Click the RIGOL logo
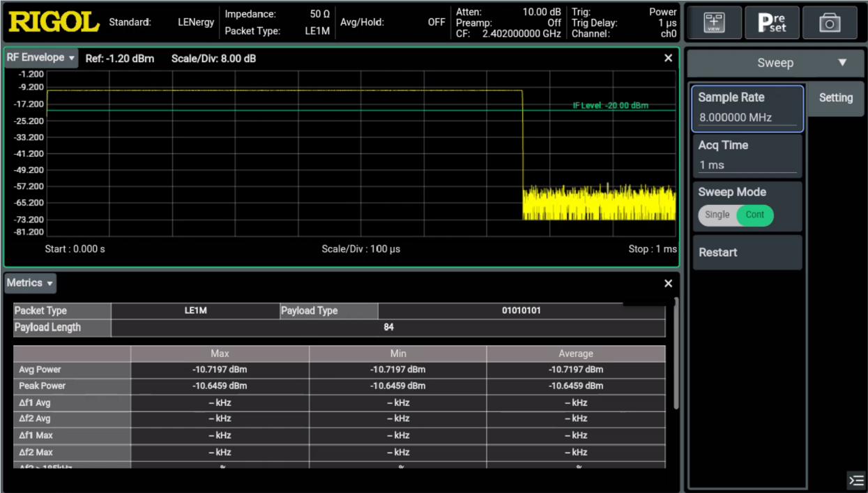This screenshot has height=493, width=868. (x=53, y=23)
